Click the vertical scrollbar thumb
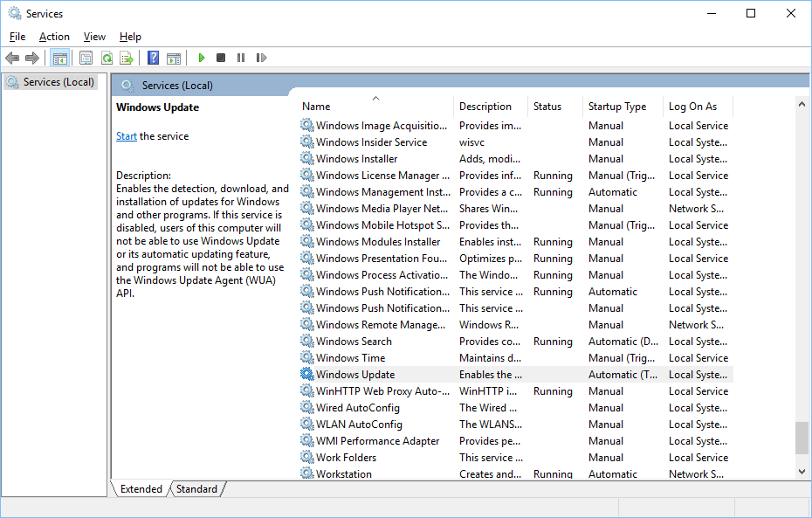Viewport: 812px width, 518px height. click(x=802, y=439)
